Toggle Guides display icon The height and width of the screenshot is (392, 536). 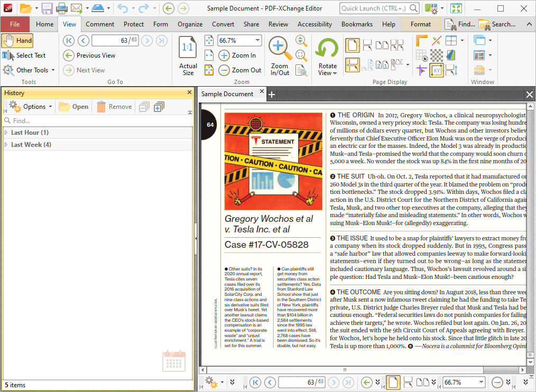436,41
